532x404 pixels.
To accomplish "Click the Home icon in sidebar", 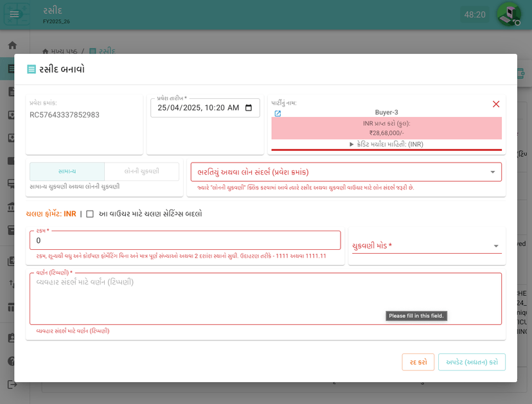I will [x=12, y=46].
